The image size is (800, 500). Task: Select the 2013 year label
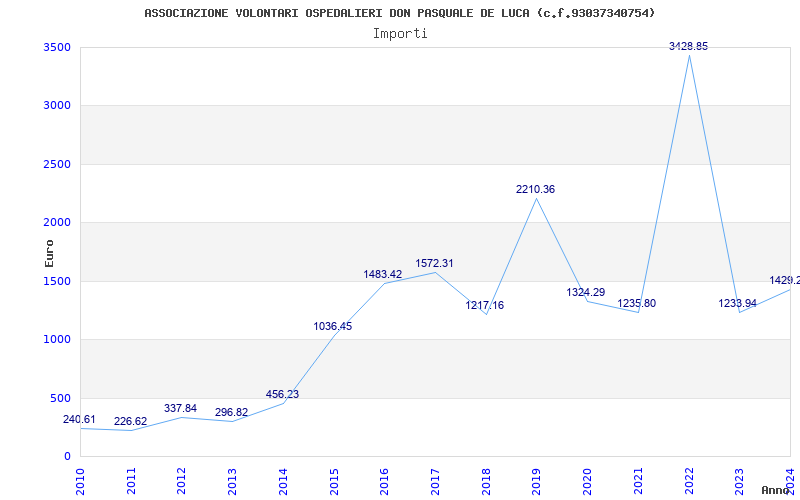pos(233,481)
